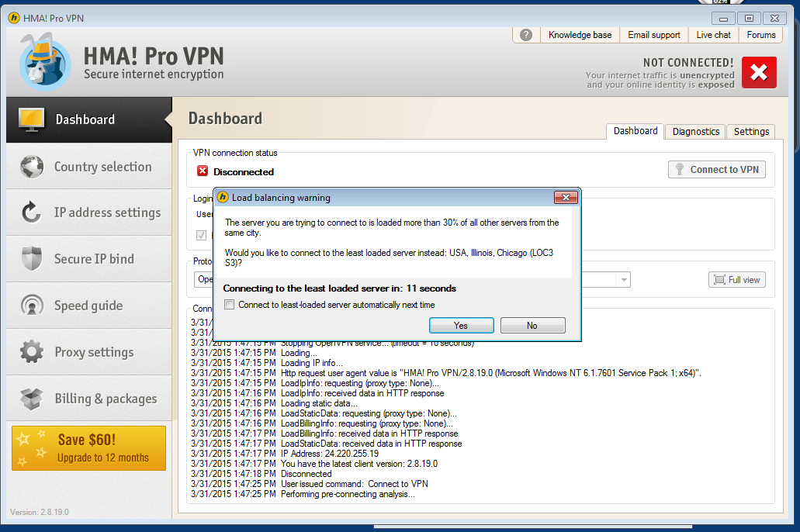This screenshot has width=800, height=532.
Task: Click the red X not-connected status icon
Action: 759,72
